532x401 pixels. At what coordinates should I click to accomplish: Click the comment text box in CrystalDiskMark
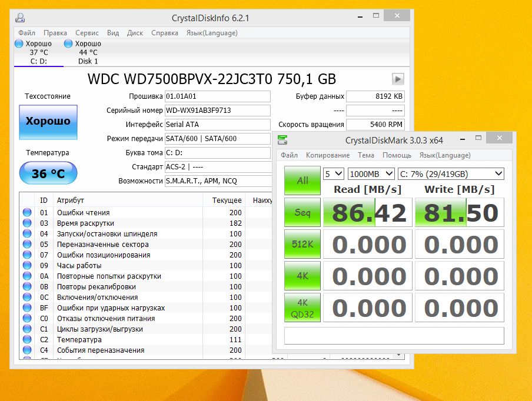click(394, 336)
